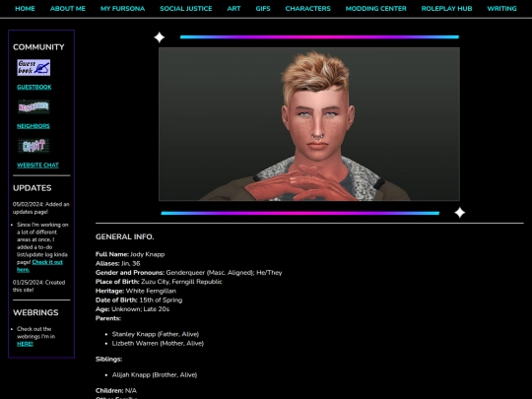Open the GUESTBOOK text link
This screenshot has height=399, width=532.
(34, 88)
